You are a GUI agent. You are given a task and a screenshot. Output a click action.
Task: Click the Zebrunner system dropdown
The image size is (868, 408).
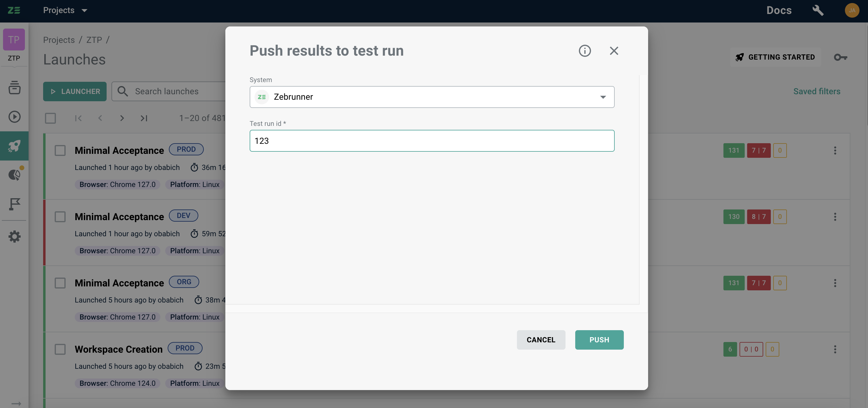pos(431,96)
